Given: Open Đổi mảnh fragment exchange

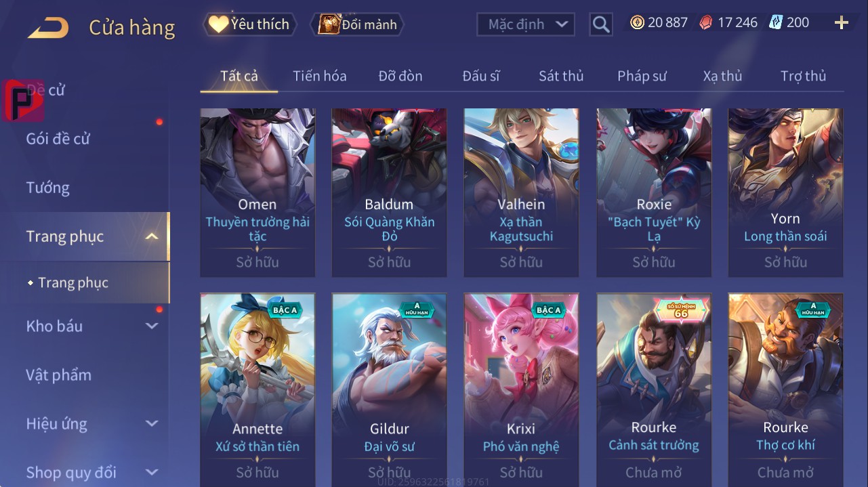Looking at the screenshot, I should coord(357,24).
